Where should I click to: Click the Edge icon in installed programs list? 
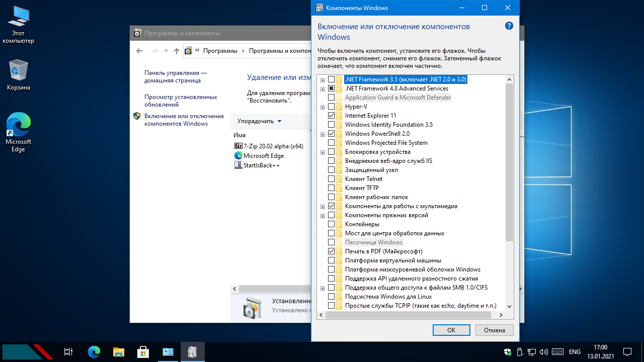click(238, 156)
